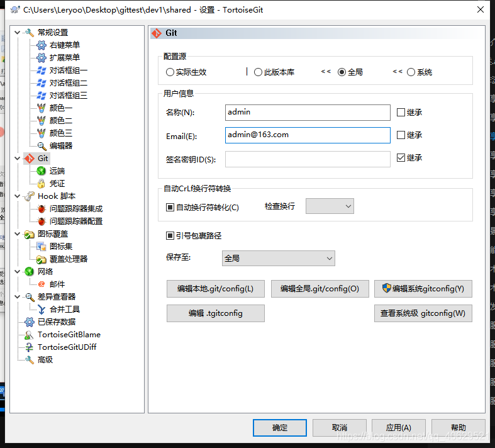Collapse the 网络 tree node
Viewport: 495px width, 448px height.
[18, 272]
